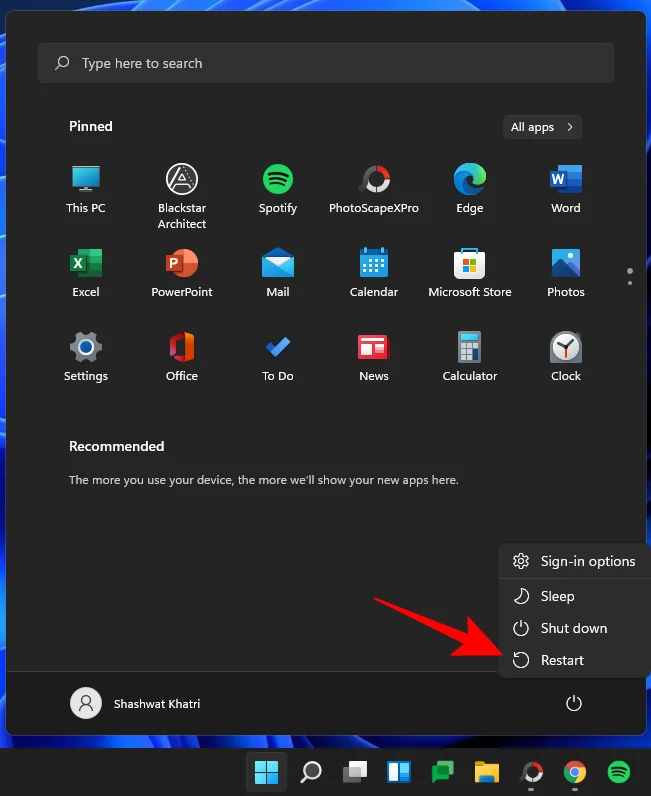This screenshot has height=796, width=651.
Task: Open Word from pinned apps
Action: pyautogui.click(x=566, y=189)
